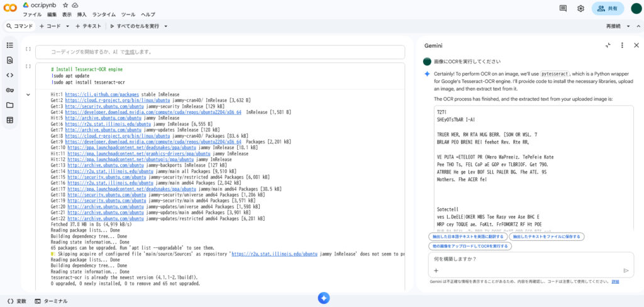Star the ocr.ipynb notebook
This screenshot has width=644, height=307.
click(65, 5)
